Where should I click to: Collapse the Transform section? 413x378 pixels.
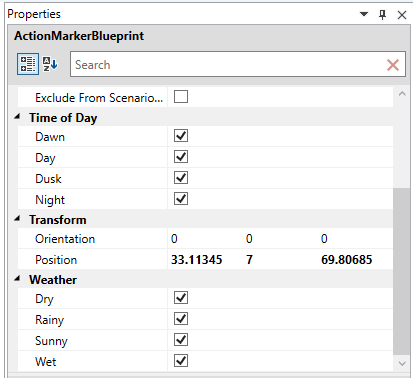[17, 219]
